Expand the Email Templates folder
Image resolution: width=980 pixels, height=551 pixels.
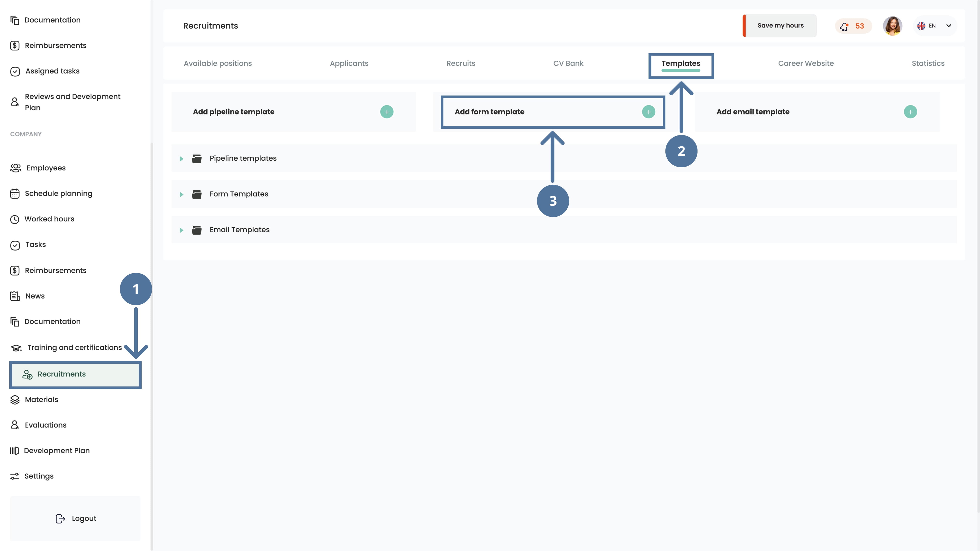[182, 230]
